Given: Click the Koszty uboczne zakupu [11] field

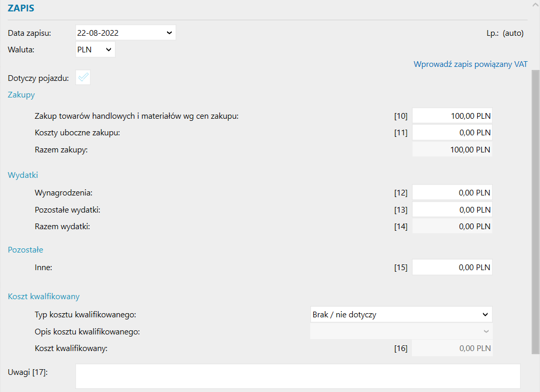Looking at the screenshot, I should tap(452, 133).
